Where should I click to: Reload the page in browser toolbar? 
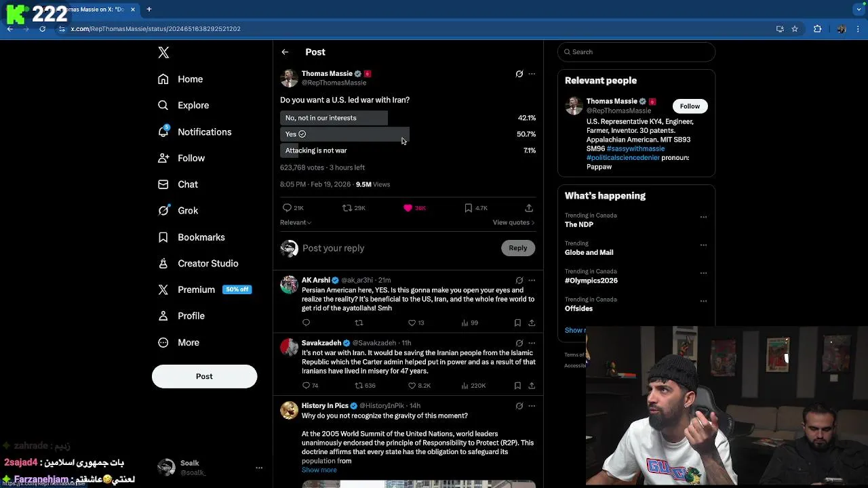(x=42, y=29)
